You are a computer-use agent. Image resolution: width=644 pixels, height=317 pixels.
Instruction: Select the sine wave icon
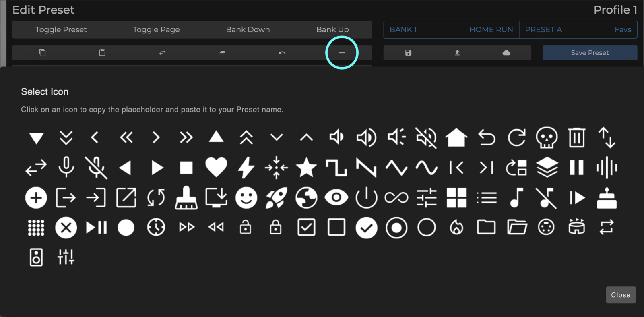(426, 168)
